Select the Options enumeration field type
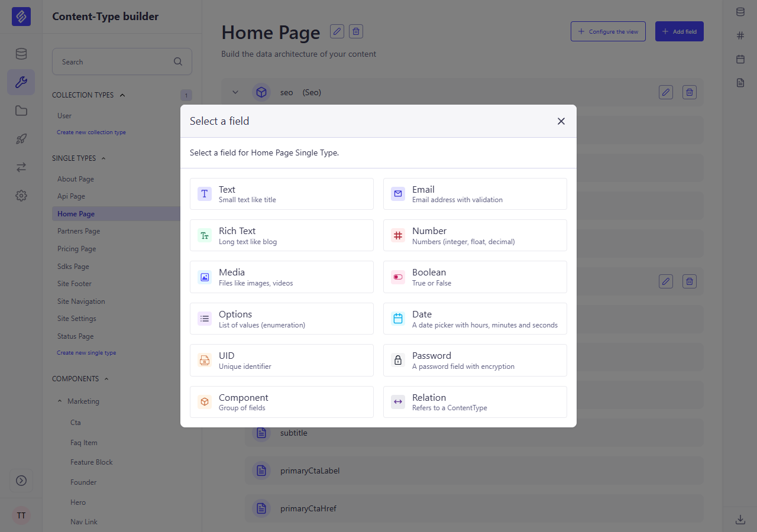Image resolution: width=757 pixels, height=532 pixels. tap(282, 319)
